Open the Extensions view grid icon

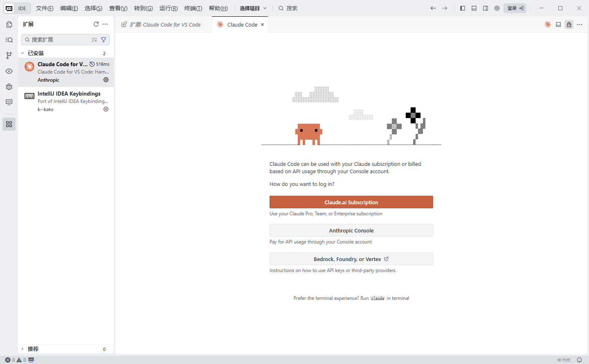pyautogui.click(x=9, y=124)
